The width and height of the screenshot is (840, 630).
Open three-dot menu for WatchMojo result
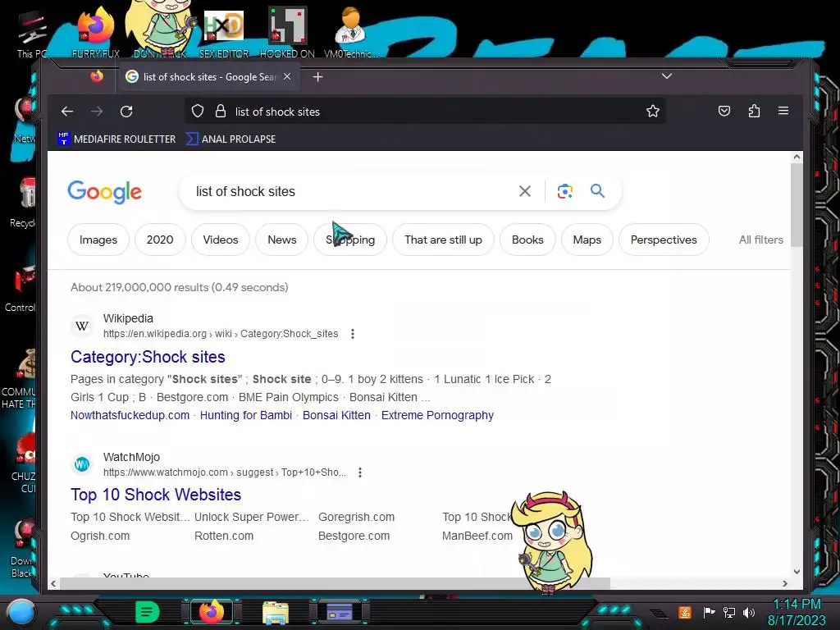(360, 472)
